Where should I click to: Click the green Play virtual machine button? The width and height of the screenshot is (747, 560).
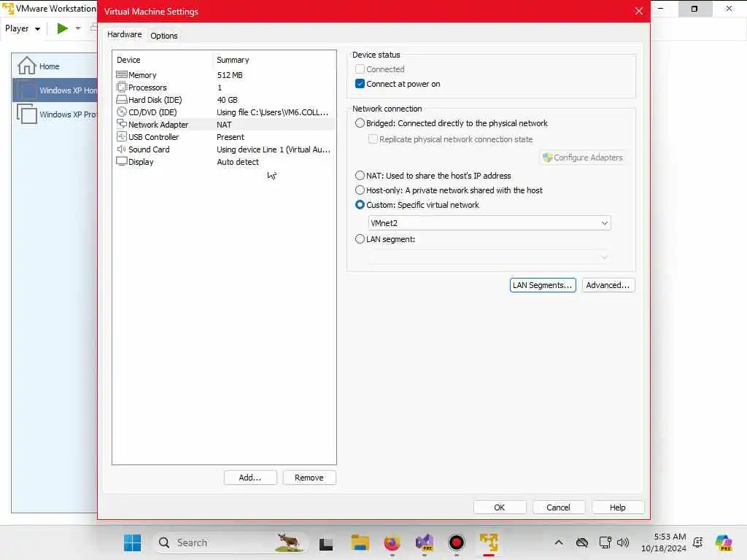click(63, 28)
